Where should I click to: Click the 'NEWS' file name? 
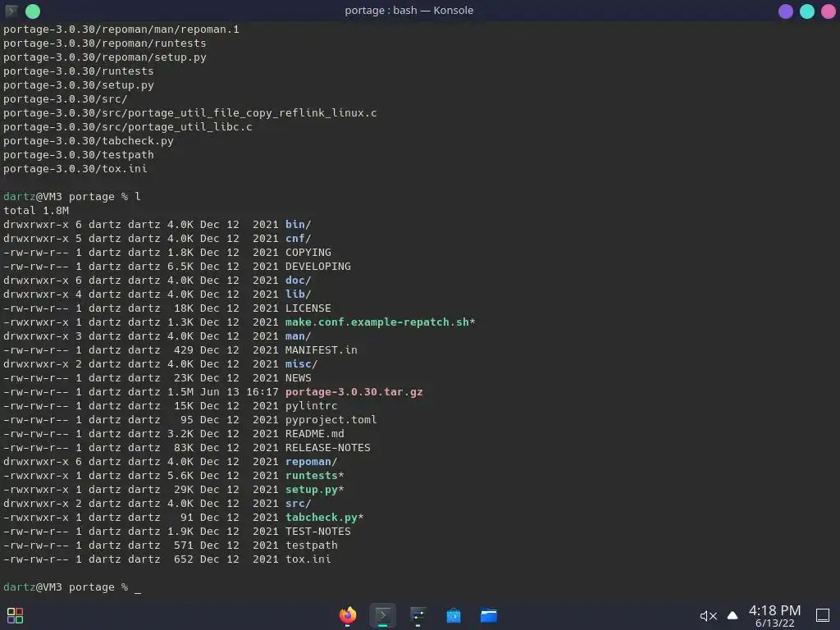click(298, 377)
